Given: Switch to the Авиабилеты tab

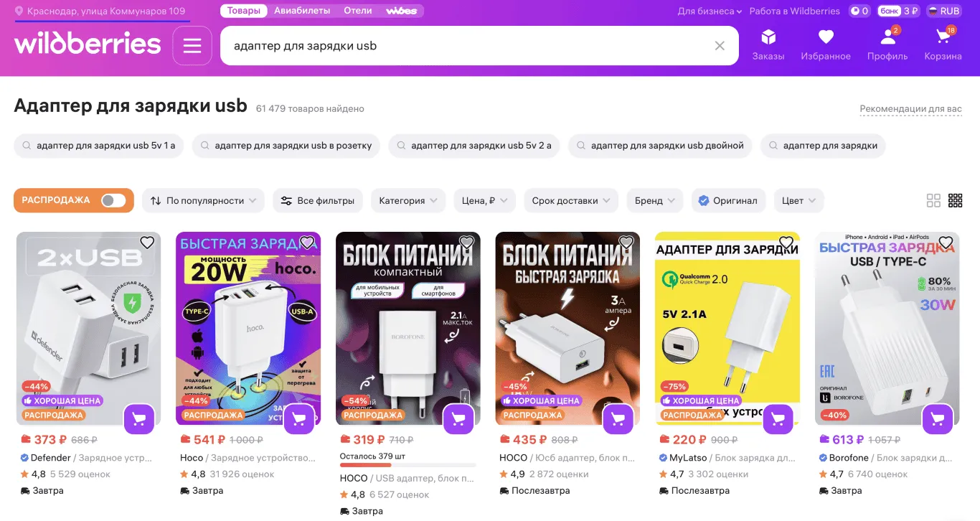Looking at the screenshot, I should 302,11.
